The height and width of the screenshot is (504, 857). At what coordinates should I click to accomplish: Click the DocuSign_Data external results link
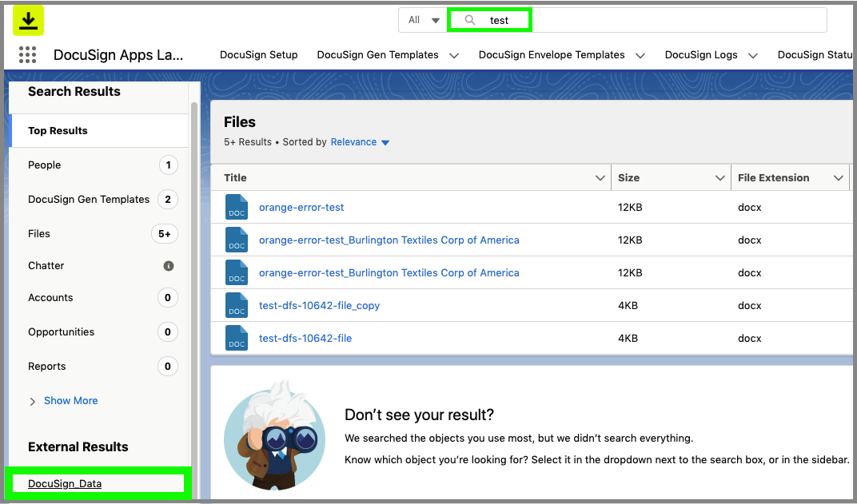point(66,483)
